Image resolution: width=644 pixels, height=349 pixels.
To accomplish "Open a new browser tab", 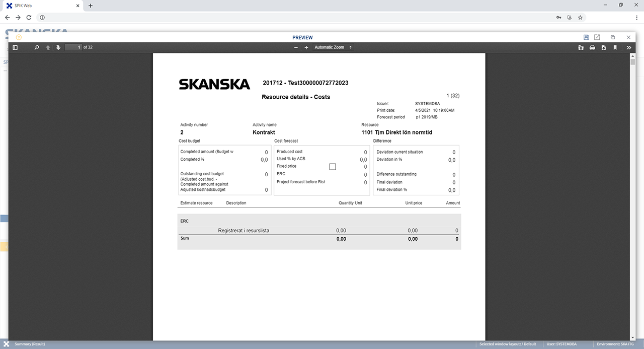I will (x=91, y=6).
